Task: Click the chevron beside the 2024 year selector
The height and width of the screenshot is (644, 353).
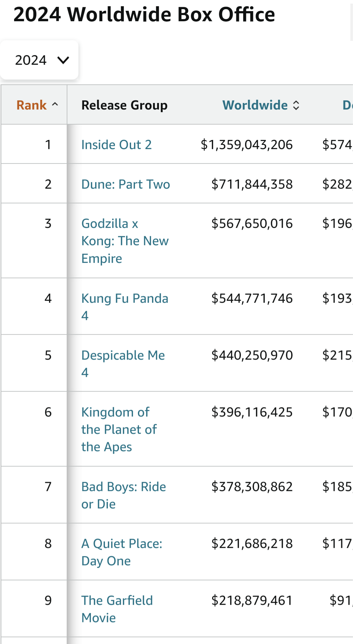Action: [x=63, y=60]
